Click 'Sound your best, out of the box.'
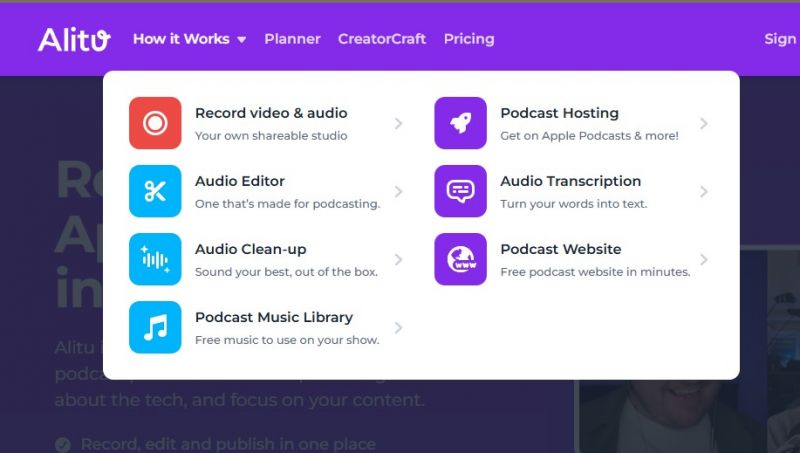 click(x=286, y=272)
